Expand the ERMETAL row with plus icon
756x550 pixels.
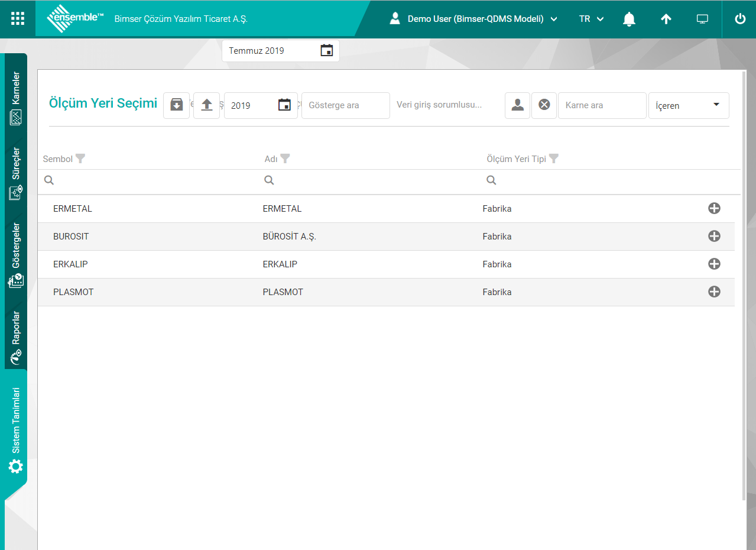[x=714, y=208]
